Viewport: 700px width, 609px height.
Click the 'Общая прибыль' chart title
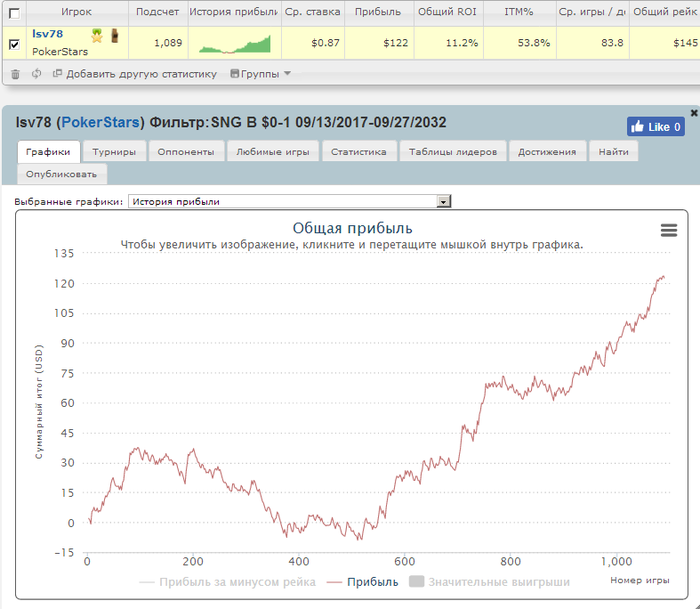353,228
